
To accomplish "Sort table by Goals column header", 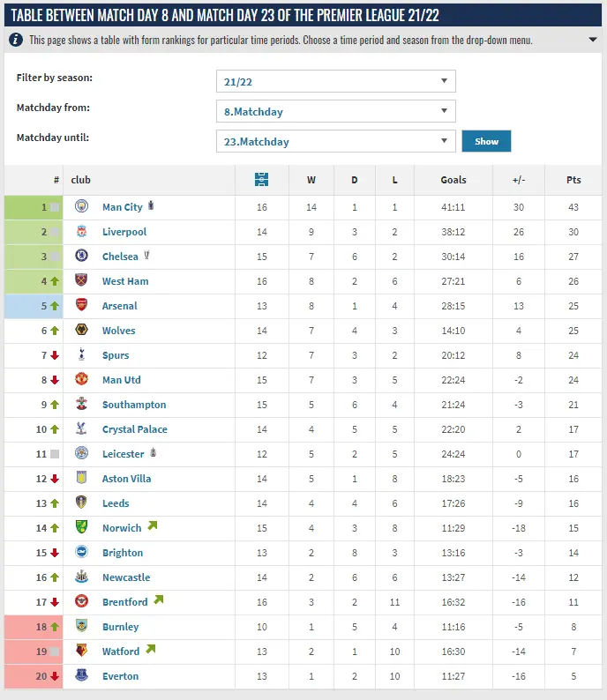I will 453,180.
